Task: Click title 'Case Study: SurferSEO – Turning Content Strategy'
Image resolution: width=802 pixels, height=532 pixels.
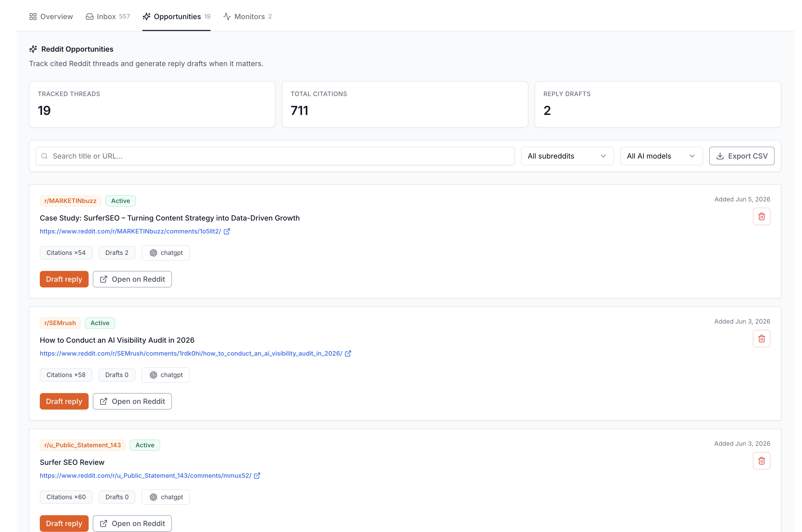Action: tap(170, 218)
